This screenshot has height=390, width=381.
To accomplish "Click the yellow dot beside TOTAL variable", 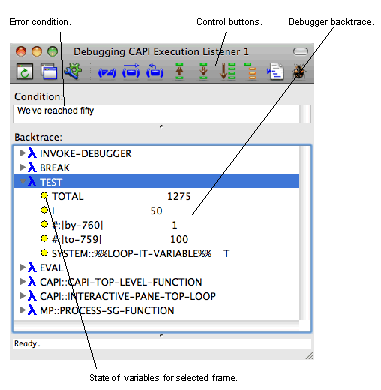I will coord(44,196).
